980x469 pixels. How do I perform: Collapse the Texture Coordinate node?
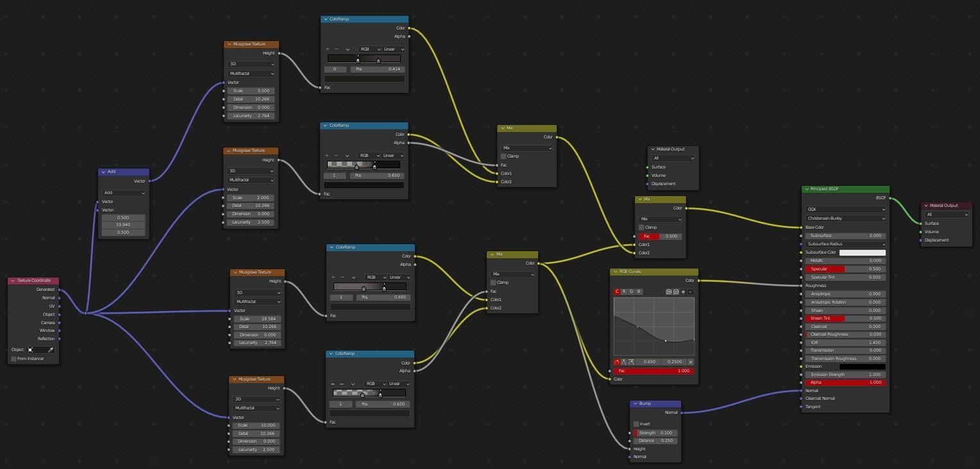pyautogui.click(x=13, y=281)
